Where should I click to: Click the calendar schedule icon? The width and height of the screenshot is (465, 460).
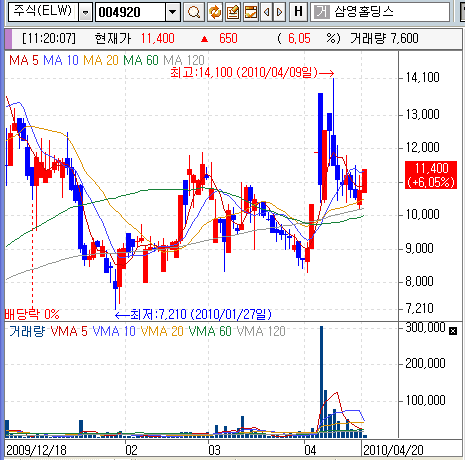tap(251, 12)
